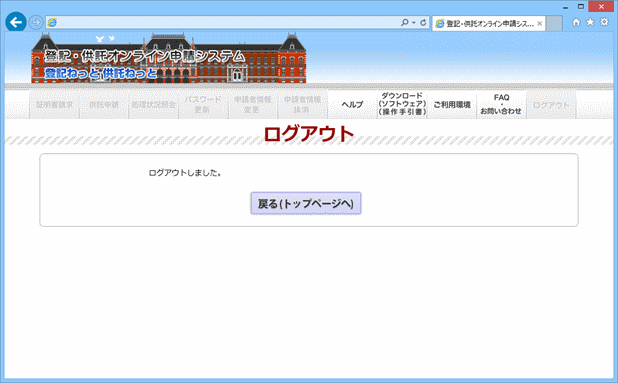
Task: Click the 処理状況照会 menu item
Action: (x=154, y=105)
